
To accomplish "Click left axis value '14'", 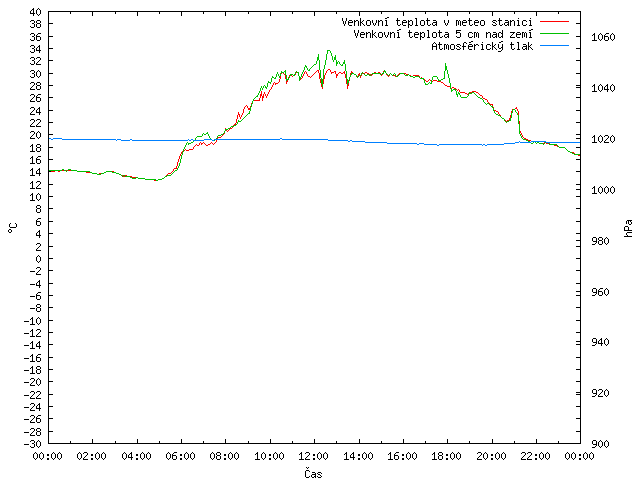I will 36,172.
